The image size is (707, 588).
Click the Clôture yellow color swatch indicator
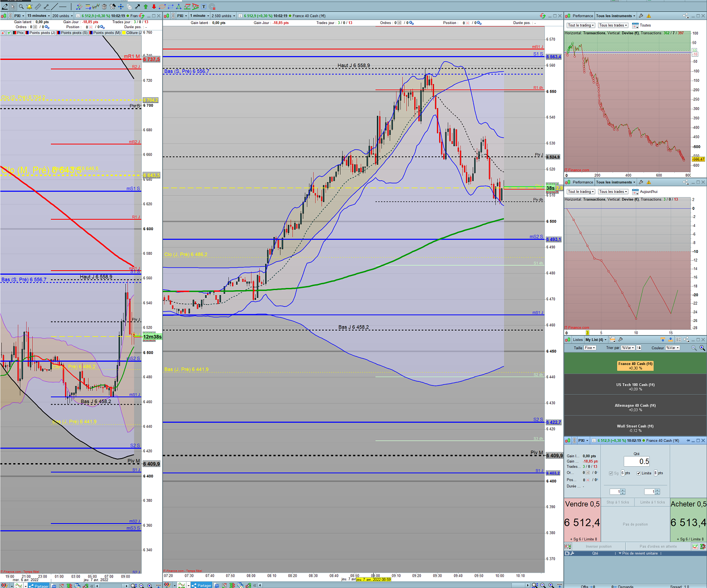coord(124,33)
